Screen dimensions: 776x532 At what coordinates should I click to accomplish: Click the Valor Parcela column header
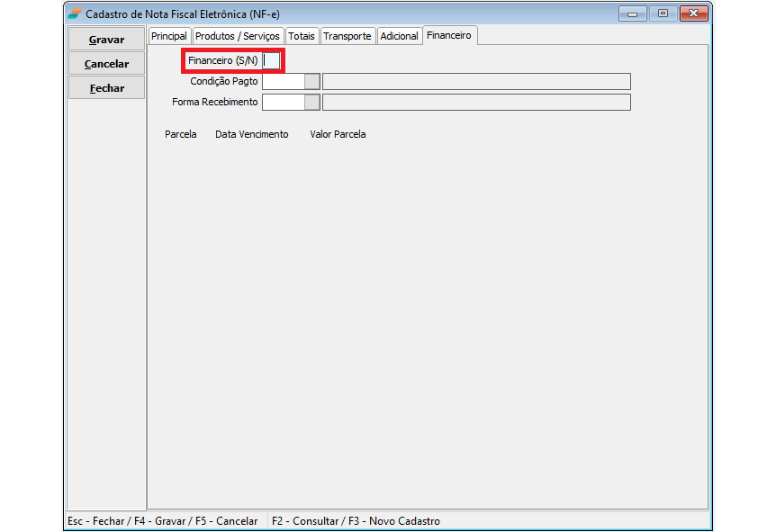[338, 134]
